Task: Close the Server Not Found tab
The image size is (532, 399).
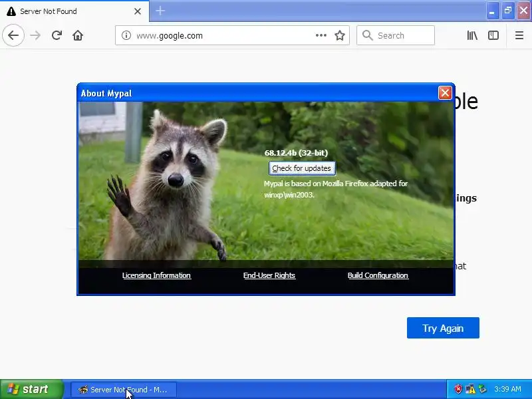Action: click(138, 11)
